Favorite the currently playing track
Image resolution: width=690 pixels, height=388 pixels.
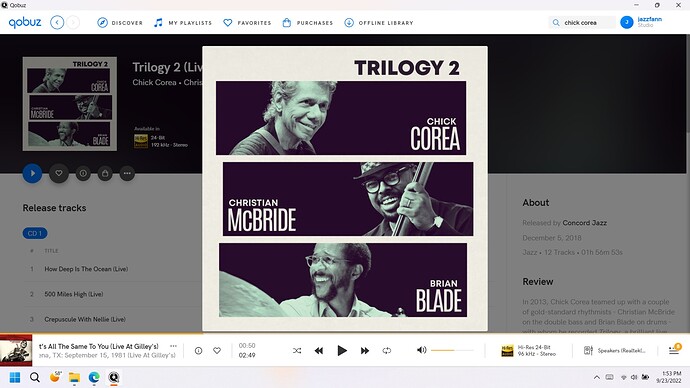click(x=217, y=351)
